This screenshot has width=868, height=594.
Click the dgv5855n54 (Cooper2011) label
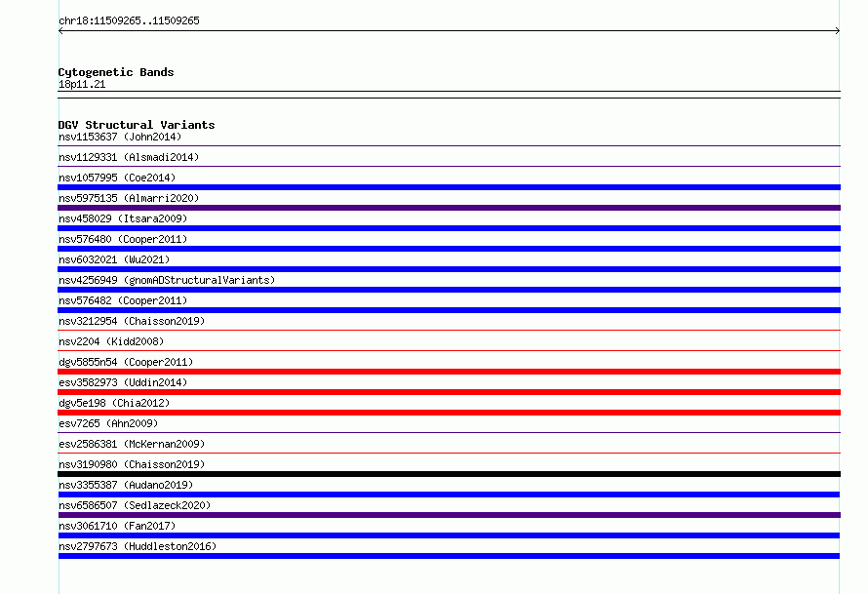(126, 362)
